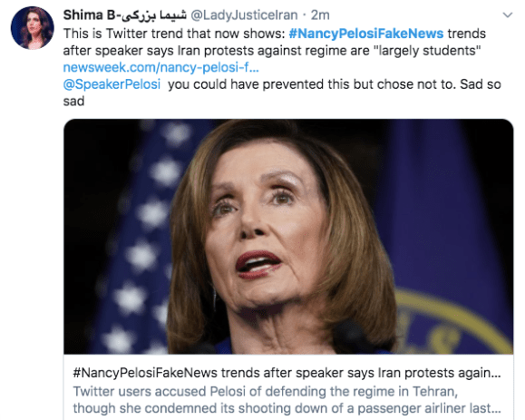525x420 pixels.
Task: Click the microphone at the photo's bottom
Action: point(352,337)
